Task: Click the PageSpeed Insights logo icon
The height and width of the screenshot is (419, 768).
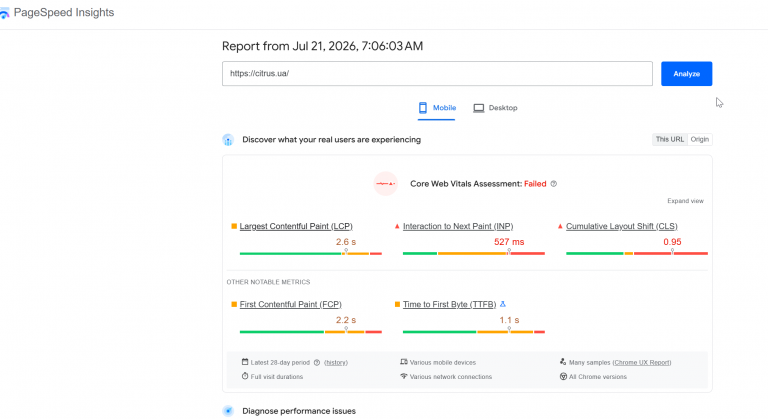Action: pyautogui.click(x=4, y=13)
